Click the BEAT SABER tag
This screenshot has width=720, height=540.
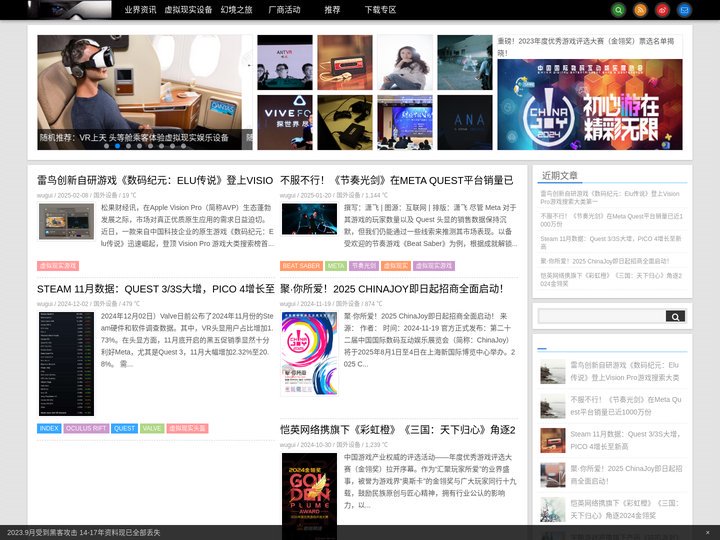(x=301, y=266)
